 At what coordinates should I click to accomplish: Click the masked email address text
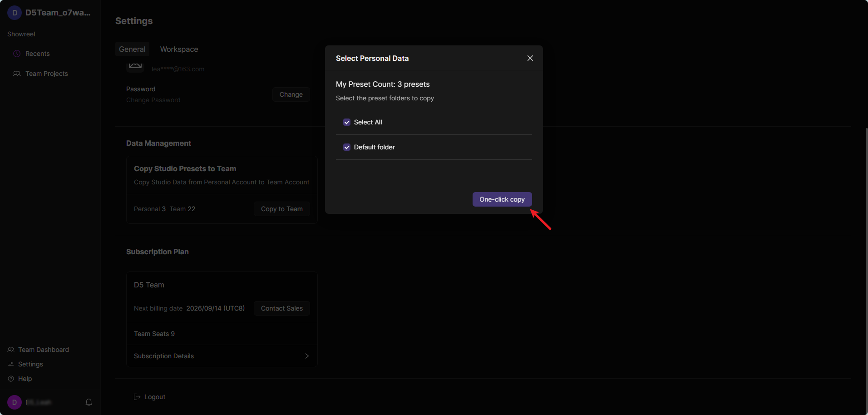click(x=178, y=69)
